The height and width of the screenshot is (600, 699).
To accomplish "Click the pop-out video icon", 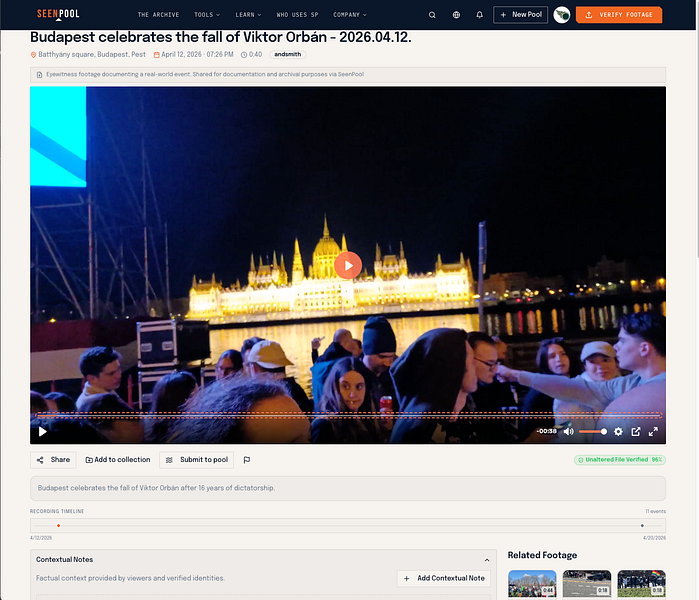I will click(636, 432).
